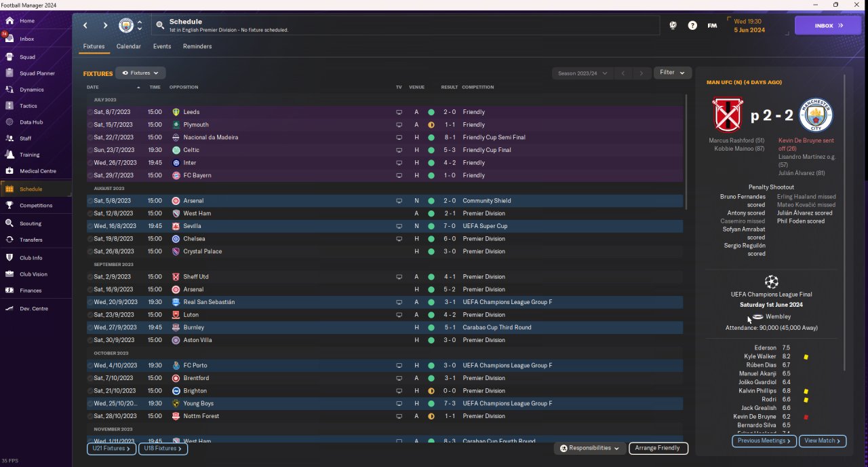Open the Club Vision sidebar icon
Image resolution: width=868 pixels, height=467 pixels.
(9, 274)
